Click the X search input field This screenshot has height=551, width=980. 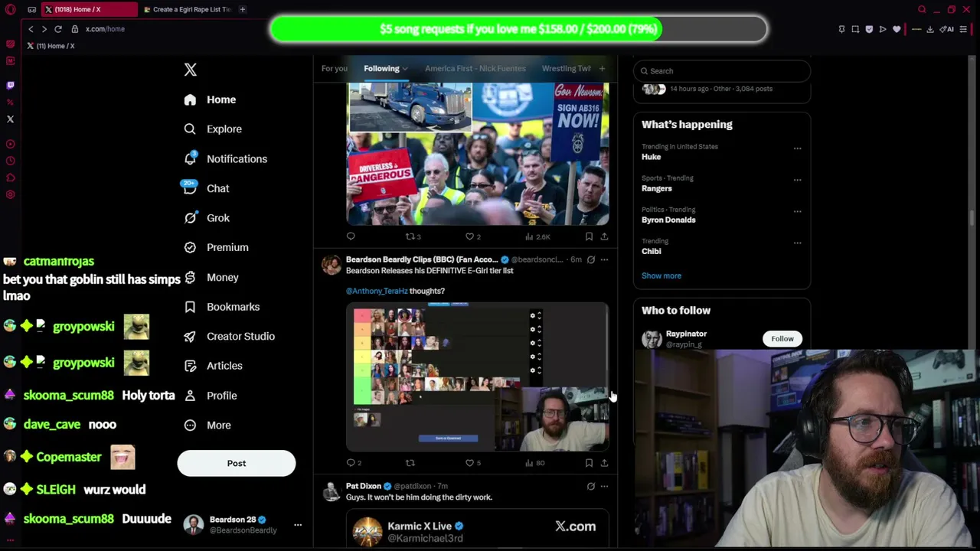click(x=722, y=71)
